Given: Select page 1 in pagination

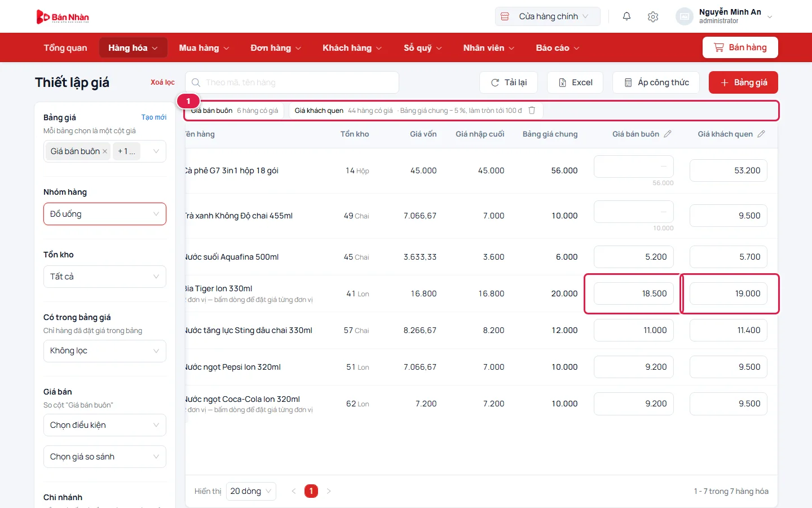Looking at the screenshot, I should 311,491.
